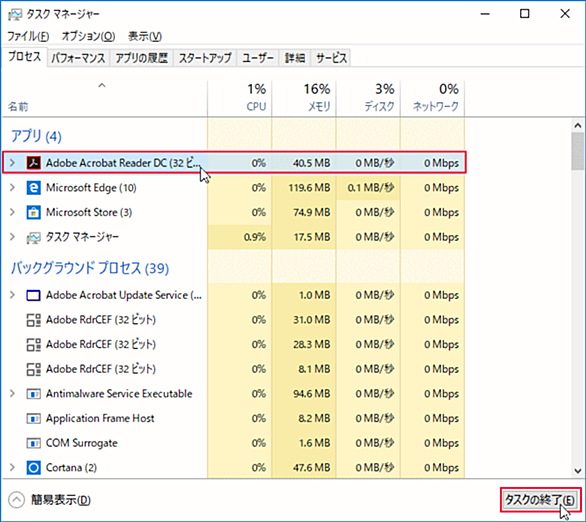Switch to the ユーザー tab

[258, 58]
